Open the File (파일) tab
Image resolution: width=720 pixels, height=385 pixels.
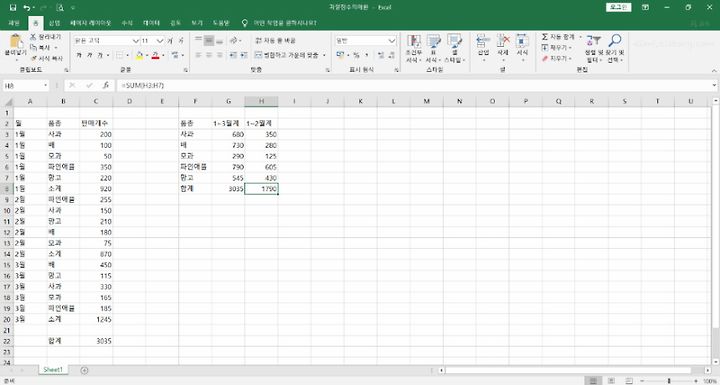[14, 23]
